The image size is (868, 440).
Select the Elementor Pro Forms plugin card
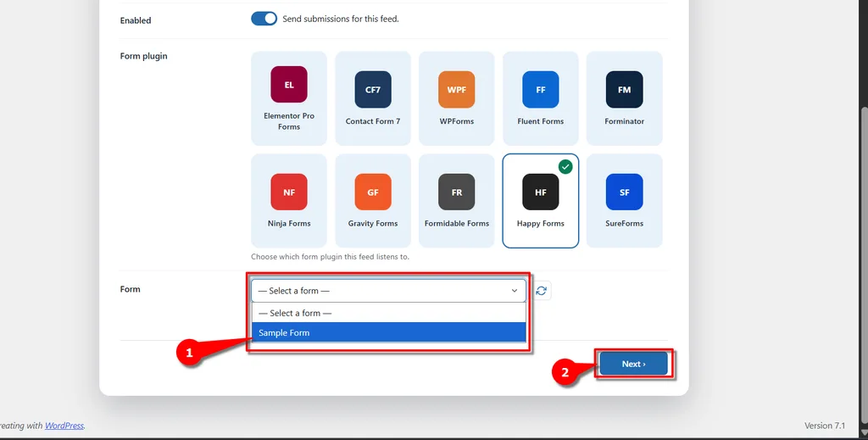pyautogui.click(x=289, y=98)
